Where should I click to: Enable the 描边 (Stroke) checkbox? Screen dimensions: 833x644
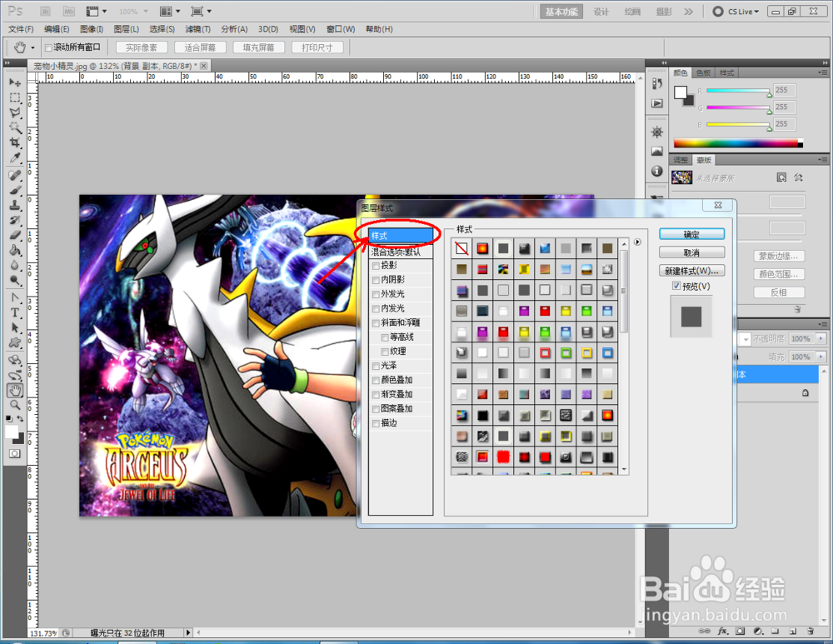point(377,423)
